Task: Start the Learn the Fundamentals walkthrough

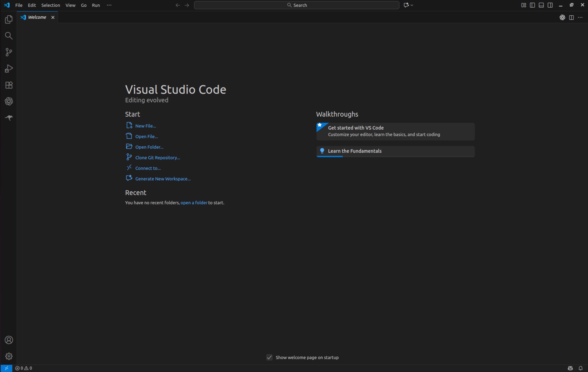Action: pos(395,151)
